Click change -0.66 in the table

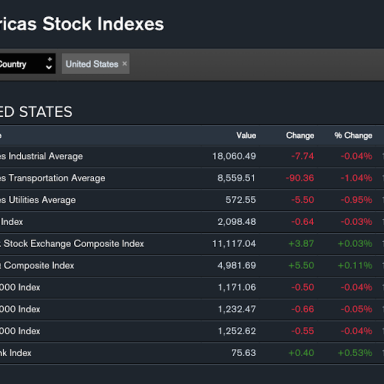coord(302,309)
